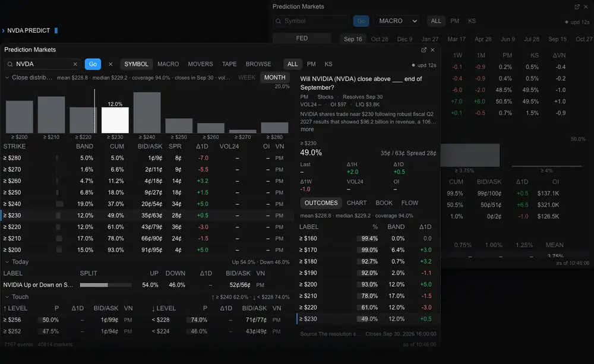The width and height of the screenshot is (594, 364).
Task: Open the BROWSE tab
Action: [258, 64]
